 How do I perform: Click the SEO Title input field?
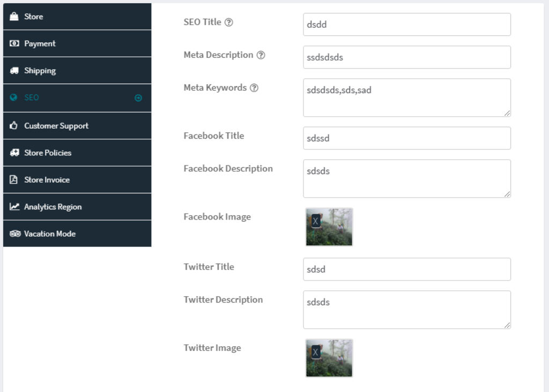point(406,25)
